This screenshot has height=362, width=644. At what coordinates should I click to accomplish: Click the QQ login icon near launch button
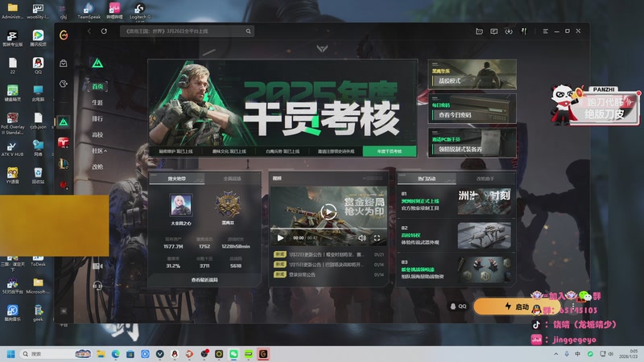click(x=458, y=306)
